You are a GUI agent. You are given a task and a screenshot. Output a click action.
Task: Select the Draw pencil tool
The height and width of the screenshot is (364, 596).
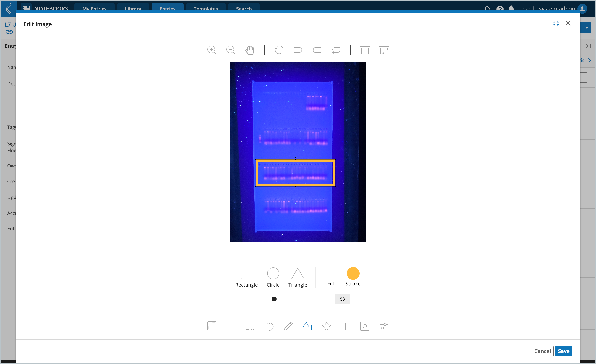[x=288, y=326]
